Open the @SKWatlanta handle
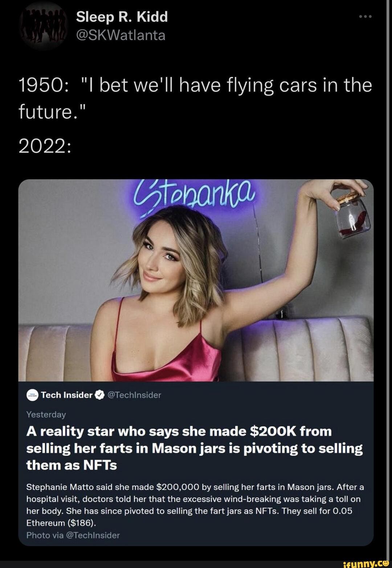Viewport: 392px width, 568px height. coord(121,36)
